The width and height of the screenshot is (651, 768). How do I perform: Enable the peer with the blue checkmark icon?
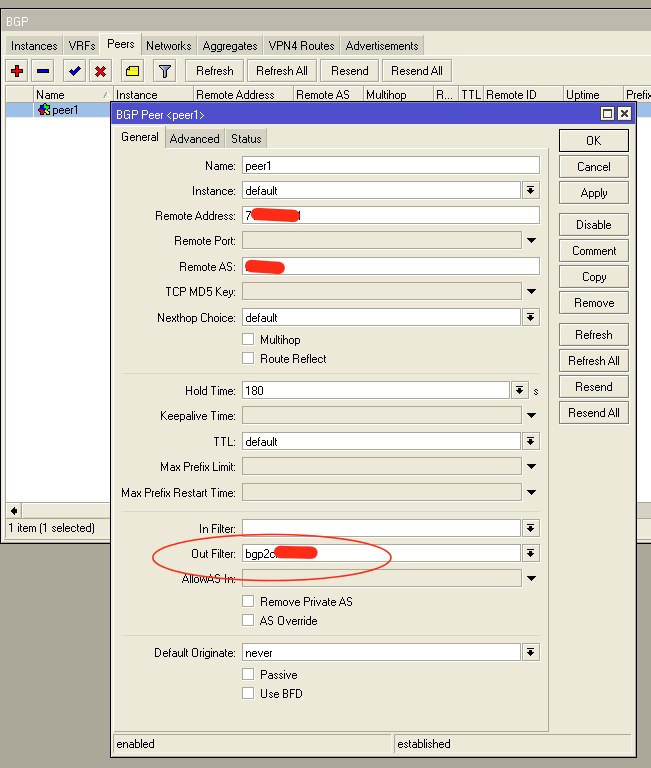click(74, 71)
